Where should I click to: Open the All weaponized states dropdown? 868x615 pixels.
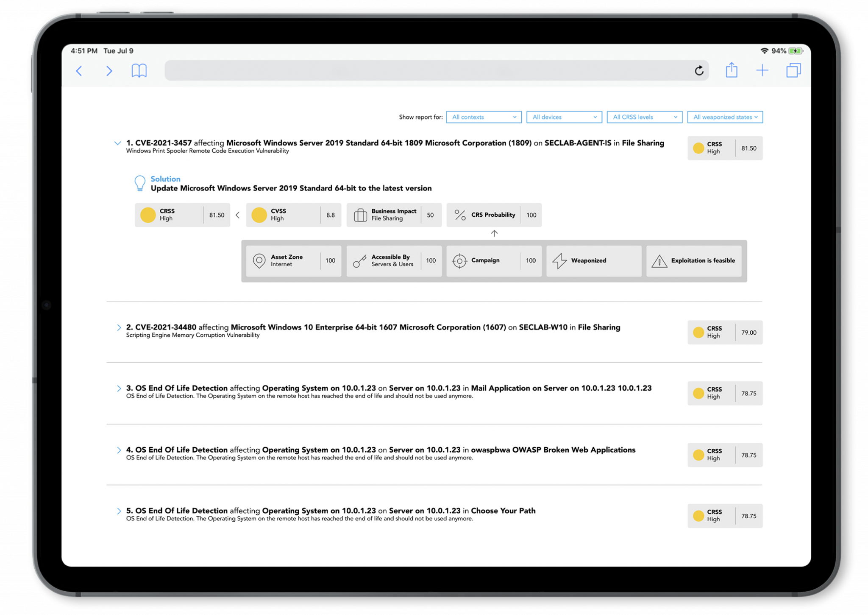click(x=725, y=117)
